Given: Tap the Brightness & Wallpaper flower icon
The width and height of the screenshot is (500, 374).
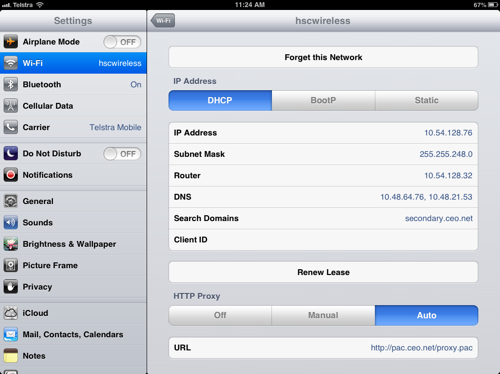Looking at the screenshot, I should pyautogui.click(x=11, y=244).
